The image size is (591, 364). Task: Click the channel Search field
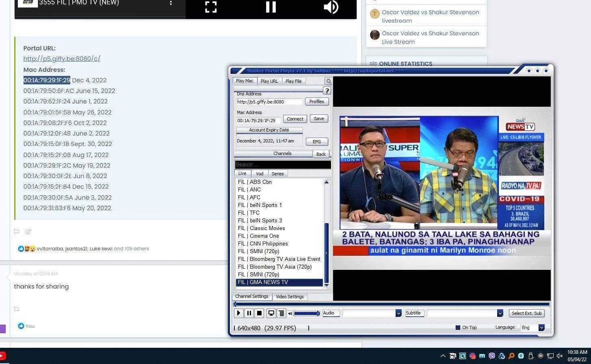(x=283, y=164)
